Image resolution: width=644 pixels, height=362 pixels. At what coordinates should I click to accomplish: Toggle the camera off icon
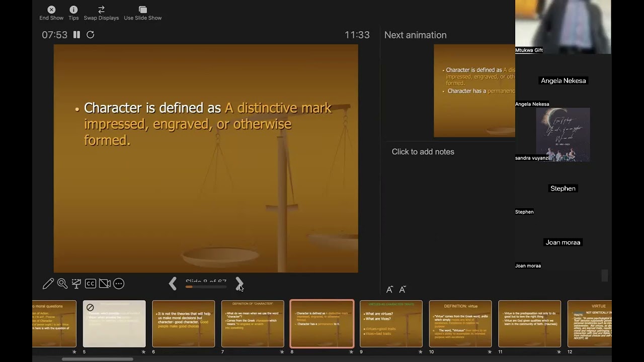click(105, 284)
